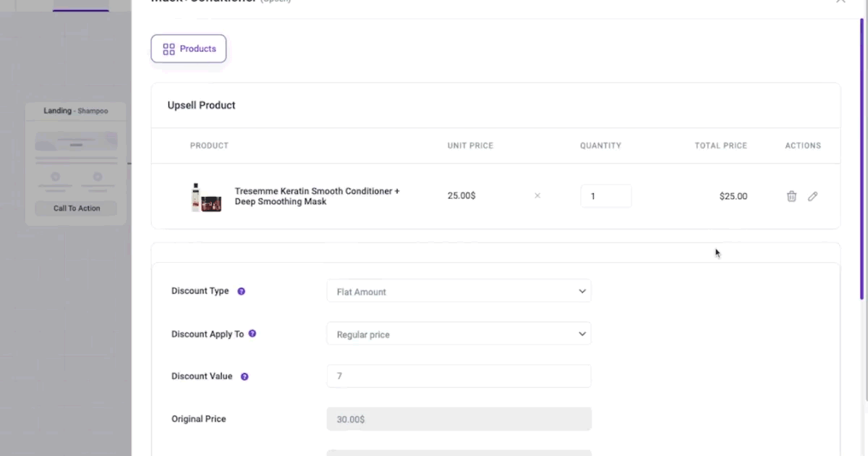
Task: Click the Original Price field showing 30.00$
Action: coord(459,419)
